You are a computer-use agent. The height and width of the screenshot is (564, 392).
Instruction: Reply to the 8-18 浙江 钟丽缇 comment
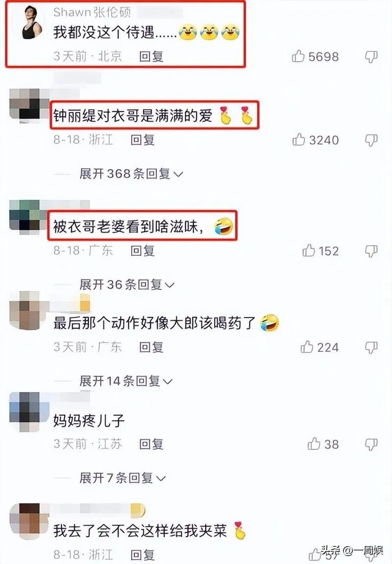(x=143, y=140)
